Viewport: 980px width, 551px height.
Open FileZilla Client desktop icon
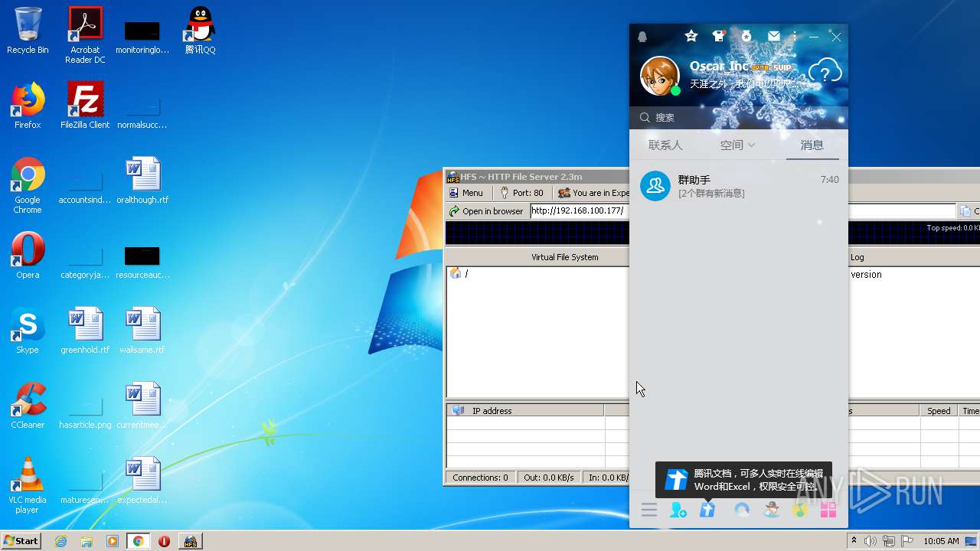[85, 106]
